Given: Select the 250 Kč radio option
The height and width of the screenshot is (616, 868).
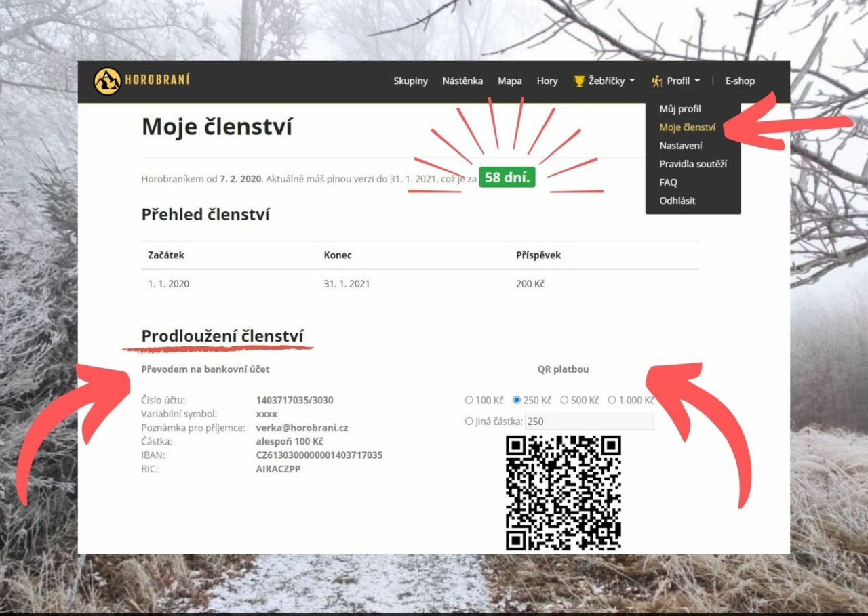Looking at the screenshot, I should pos(517,400).
